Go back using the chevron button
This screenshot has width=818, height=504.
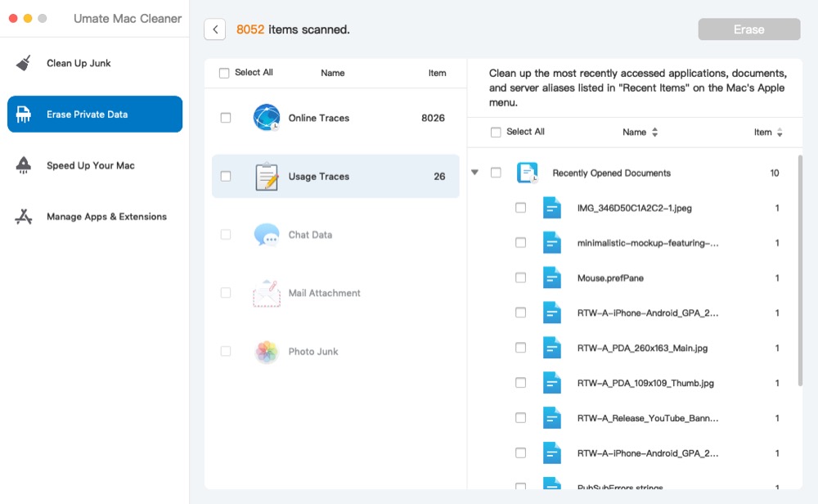215,29
